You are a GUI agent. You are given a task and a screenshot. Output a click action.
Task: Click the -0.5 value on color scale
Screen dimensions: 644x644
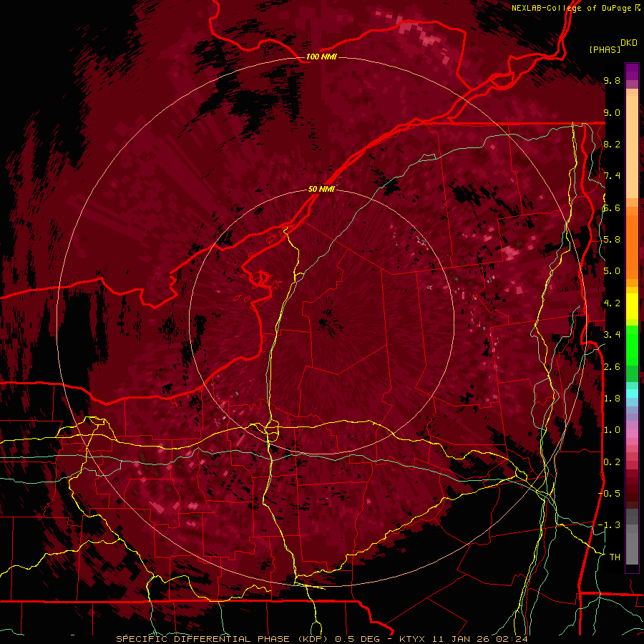click(x=609, y=493)
